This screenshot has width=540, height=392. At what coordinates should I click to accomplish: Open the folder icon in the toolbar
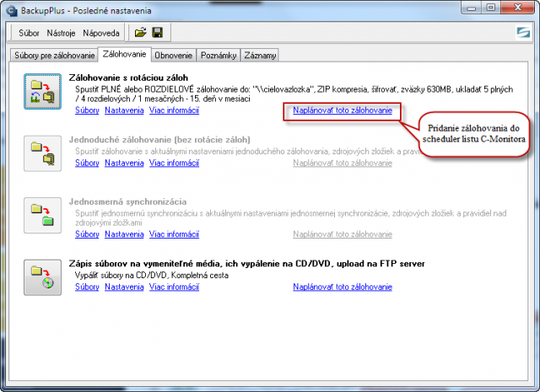click(x=141, y=33)
